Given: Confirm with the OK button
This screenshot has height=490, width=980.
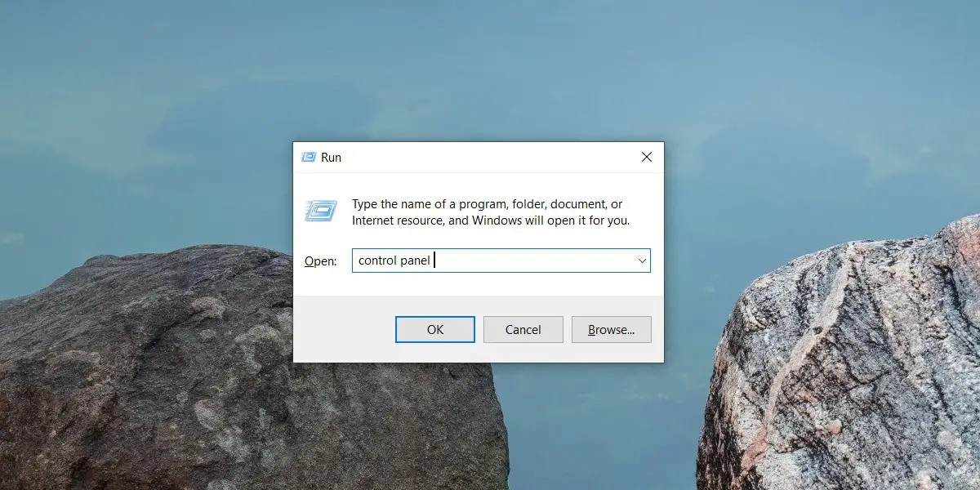Looking at the screenshot, I should (435, 330).
